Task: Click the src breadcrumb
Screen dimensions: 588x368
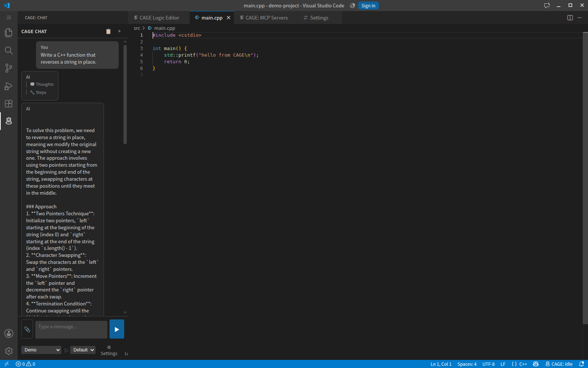Action: [137, 28]
